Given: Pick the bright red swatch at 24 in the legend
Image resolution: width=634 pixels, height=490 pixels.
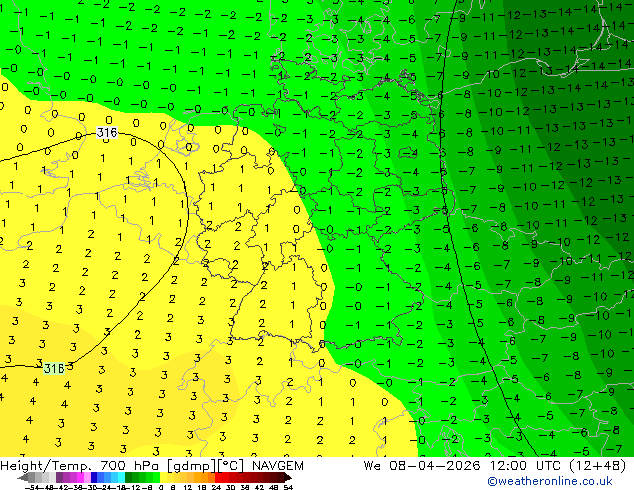Looking at the screenshot, I should [218, 477].
